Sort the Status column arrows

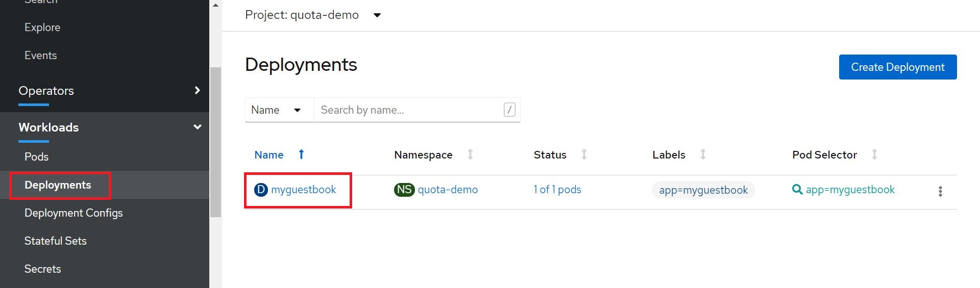pyautogui.click(x=584, y=154)
